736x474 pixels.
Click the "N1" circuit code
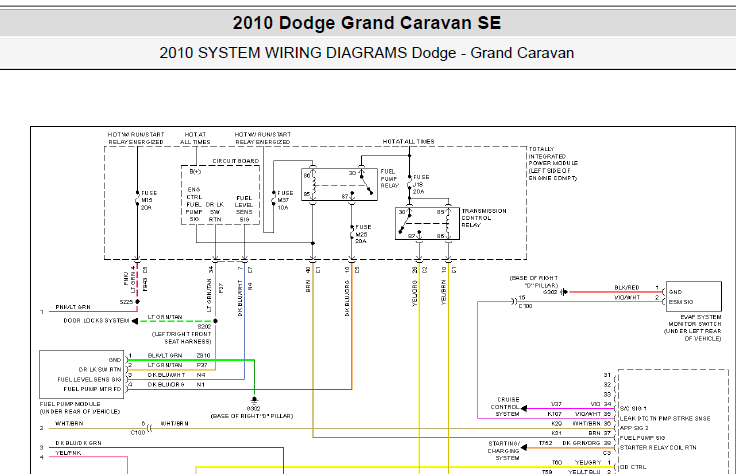[200, 385]
